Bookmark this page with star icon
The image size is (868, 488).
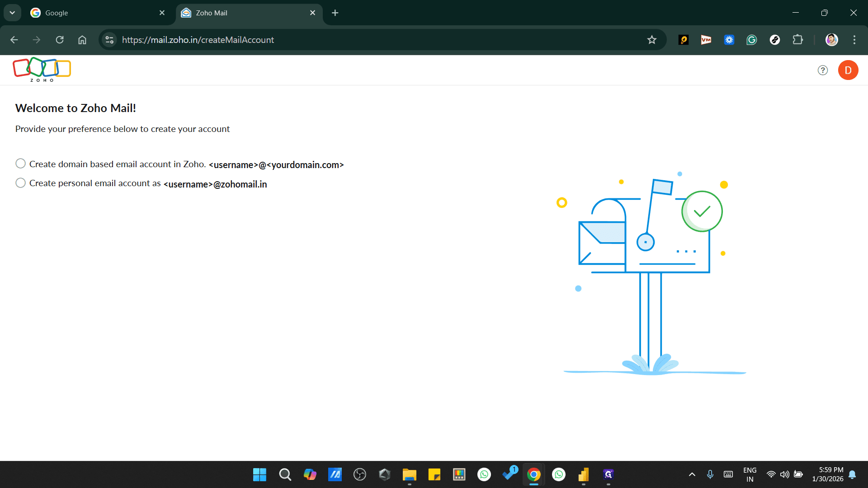tap(652, 40)
